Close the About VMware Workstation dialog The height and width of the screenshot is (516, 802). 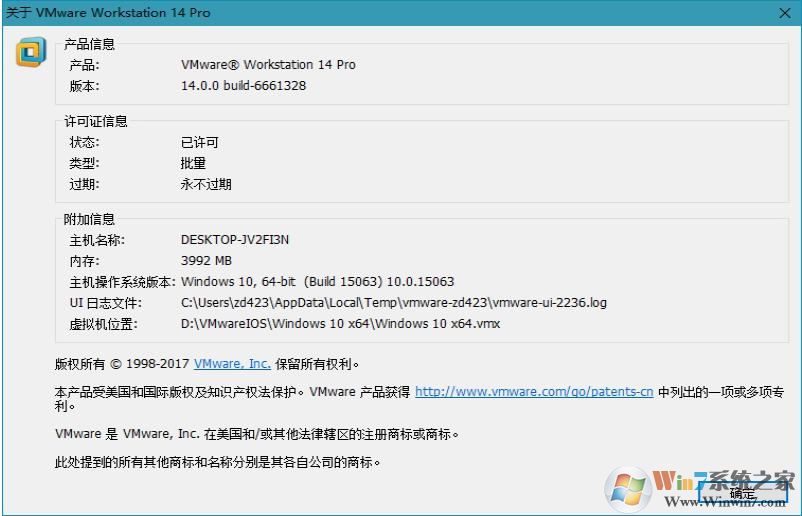785,13
